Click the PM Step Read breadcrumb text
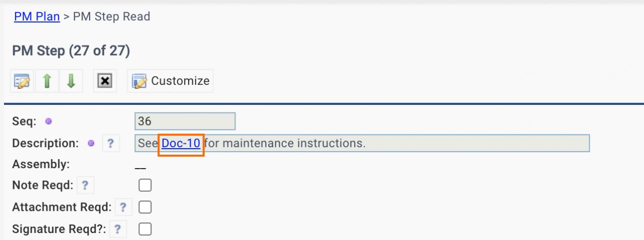This screenshot has height=240, width=644. click(112, 17)
